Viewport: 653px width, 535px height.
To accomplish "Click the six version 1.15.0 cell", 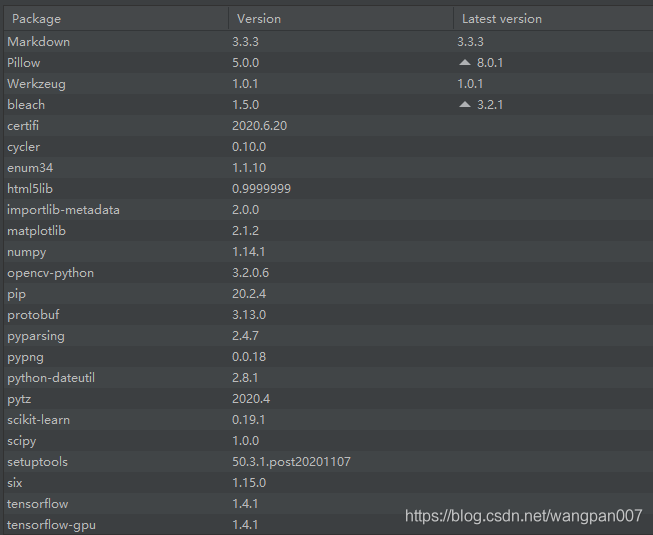I will pyautogui.click(x=248, y=483).
